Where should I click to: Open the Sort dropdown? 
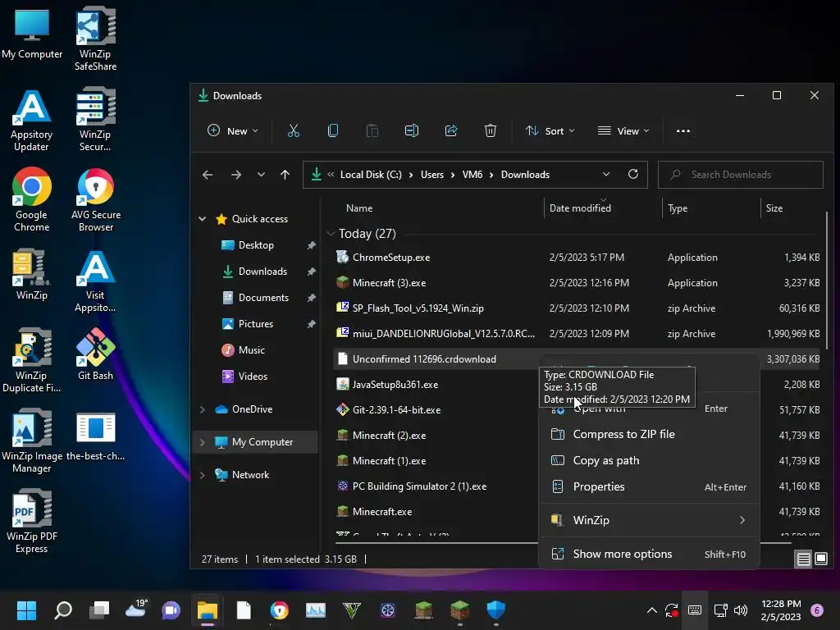point(550,130)
